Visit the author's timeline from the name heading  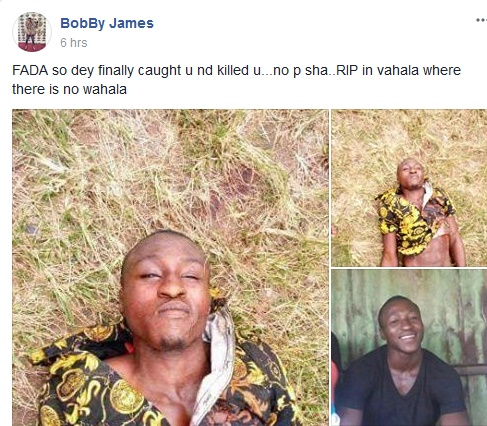pyautogui.click(x=107, y=23)
